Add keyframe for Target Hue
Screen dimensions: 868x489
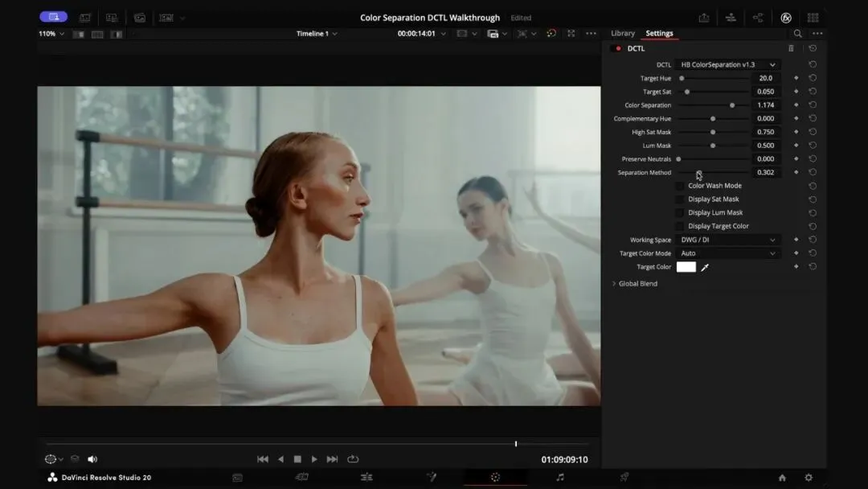[796, 79]
